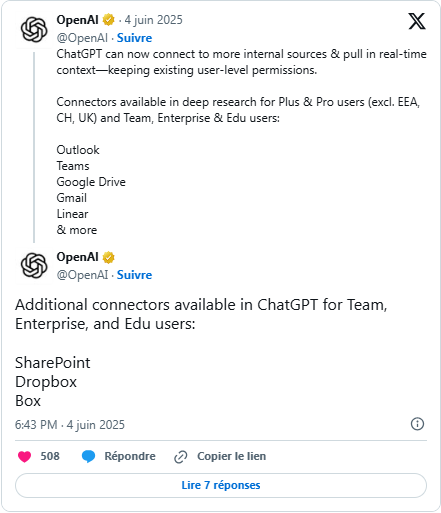The width and height of the screenshot is (441, 513).
Task: Click the top gold verified badge
Action: click(x=108, y=20)
